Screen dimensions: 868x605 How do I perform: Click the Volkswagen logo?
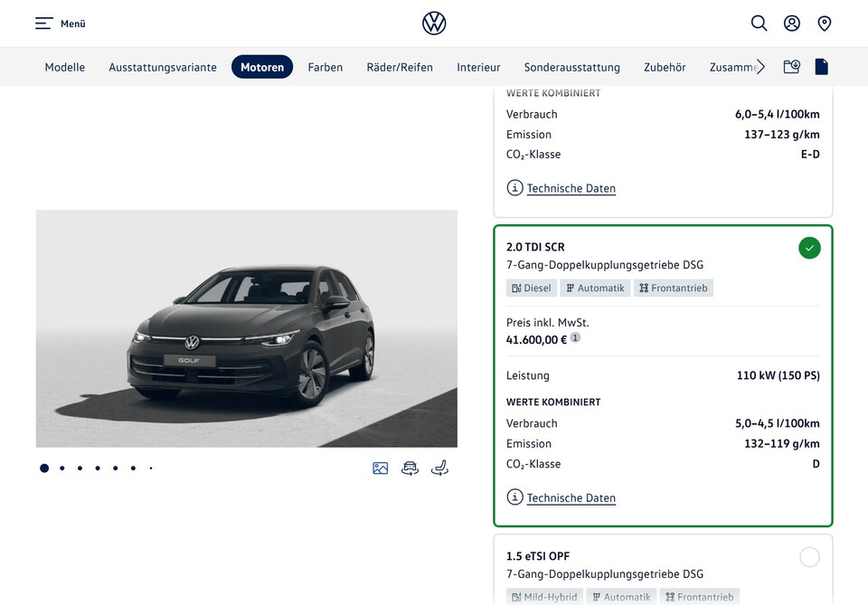(434, 24)
